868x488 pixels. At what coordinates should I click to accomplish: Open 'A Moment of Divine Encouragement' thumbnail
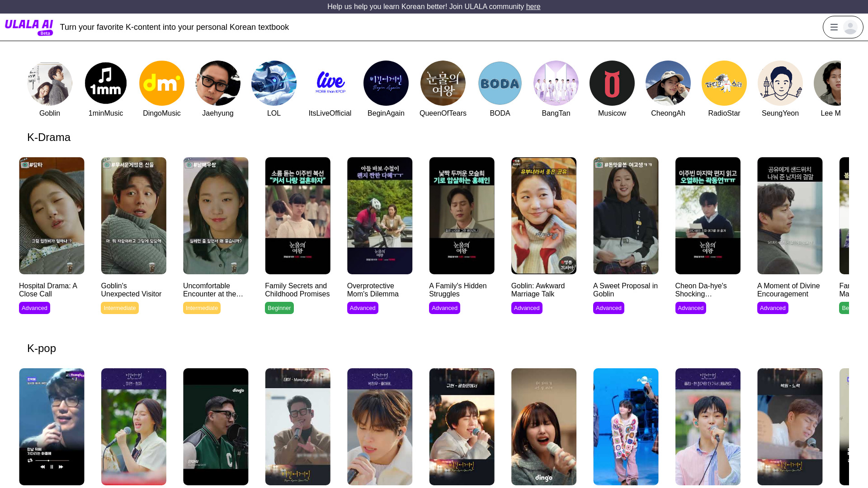click(x=790, y=216)
